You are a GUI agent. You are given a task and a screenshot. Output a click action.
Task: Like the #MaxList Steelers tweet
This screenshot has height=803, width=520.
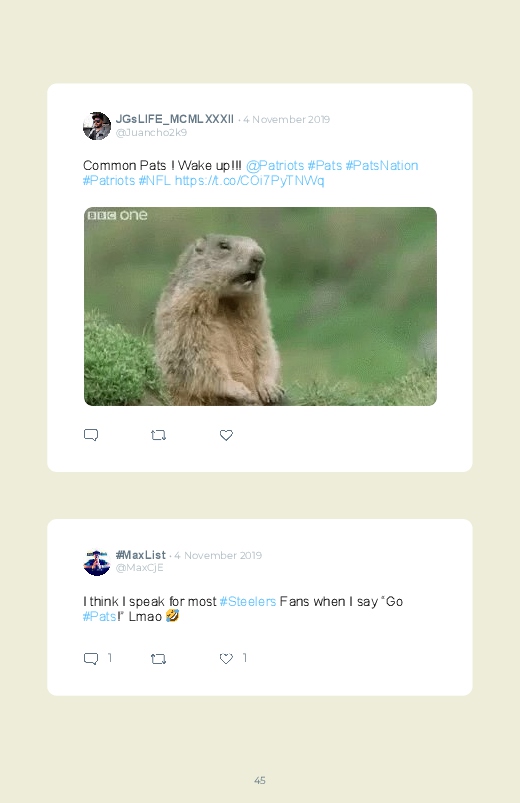point(226,659)
